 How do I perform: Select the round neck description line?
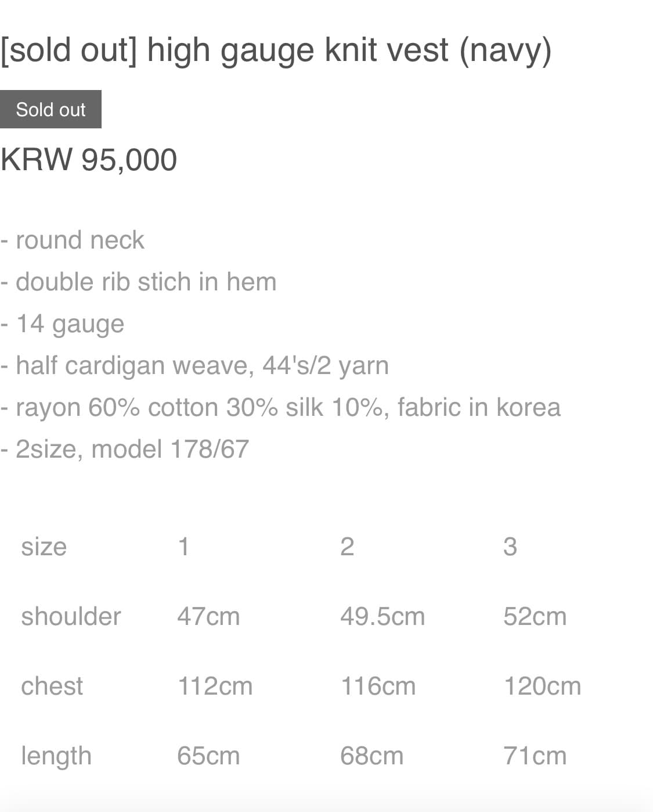point(72,240)
